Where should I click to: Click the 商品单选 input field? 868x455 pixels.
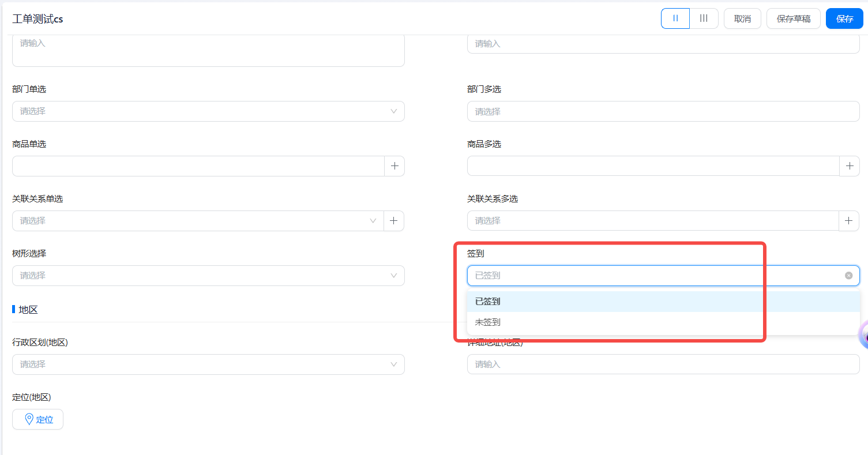tap(198, 166)
